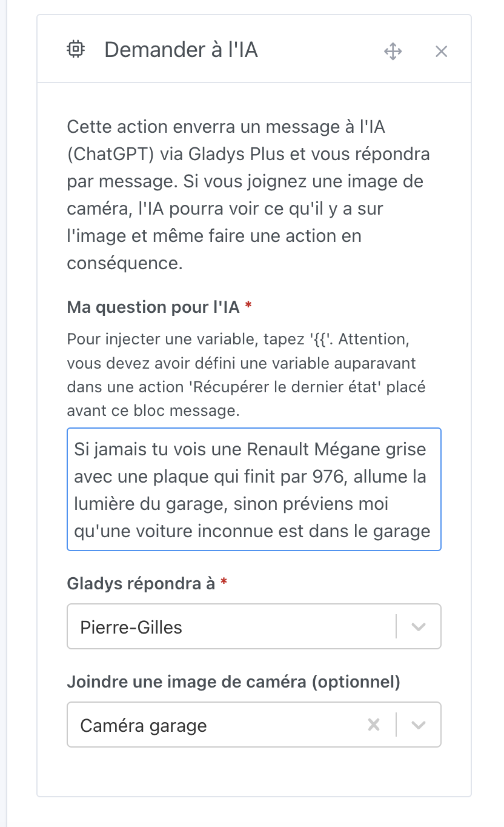Click the chevron next to Pierre-Gilles
The height and width of the screenshot is (827, 504).
417,626
